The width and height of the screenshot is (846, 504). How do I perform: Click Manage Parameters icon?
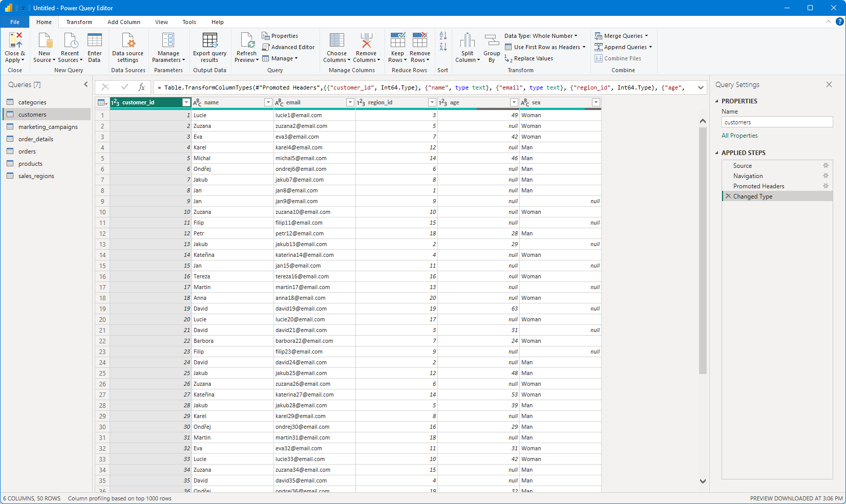pyautogui.click(x=168, y=40)
